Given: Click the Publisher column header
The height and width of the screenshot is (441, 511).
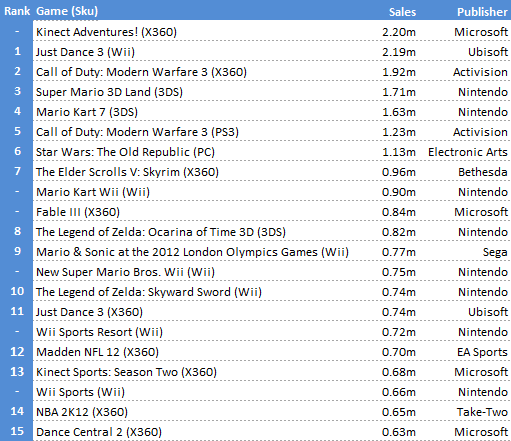Looking at the screenshot, I should pos(482,12).
